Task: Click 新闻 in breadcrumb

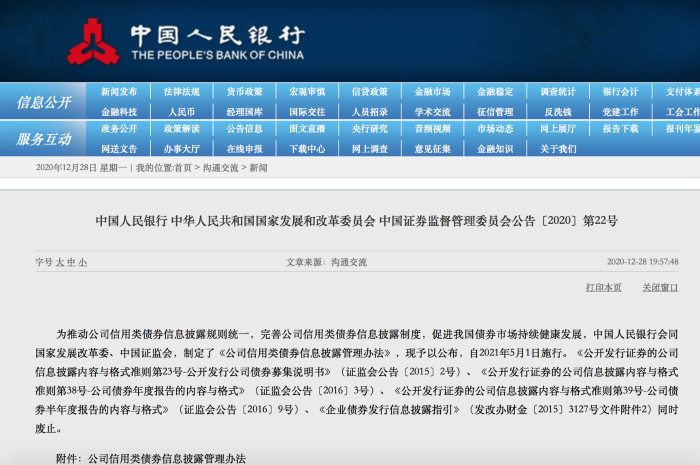Action: coord(258,168)
